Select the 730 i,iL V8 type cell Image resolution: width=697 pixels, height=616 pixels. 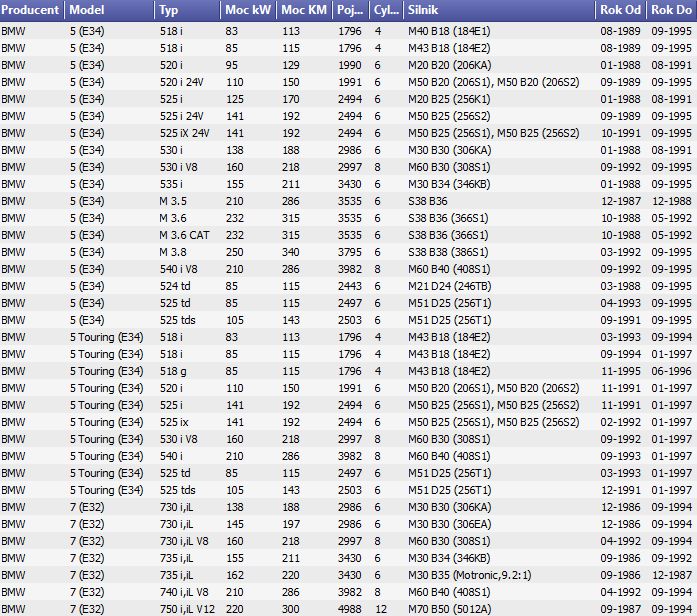click(x=184, y=541)
